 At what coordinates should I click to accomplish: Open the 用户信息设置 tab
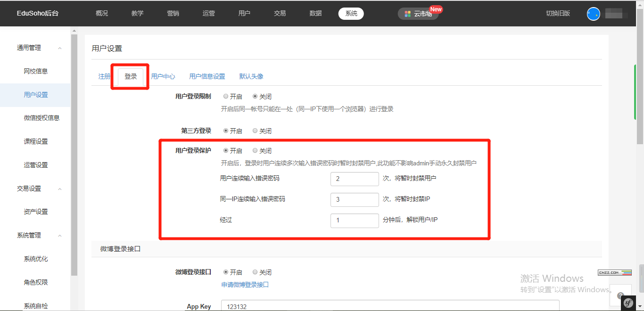pos(207,76)
